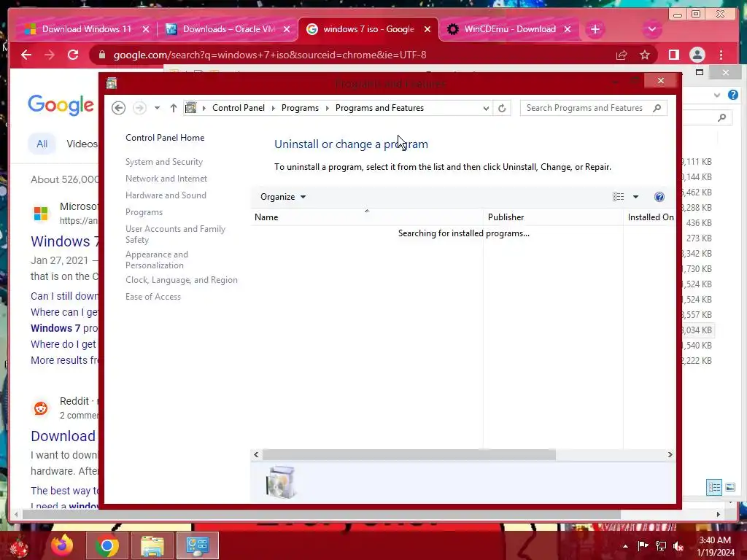Close the WinCDEmu Download tab
Viewport: 747px width, 560px height.
(568, 29)
